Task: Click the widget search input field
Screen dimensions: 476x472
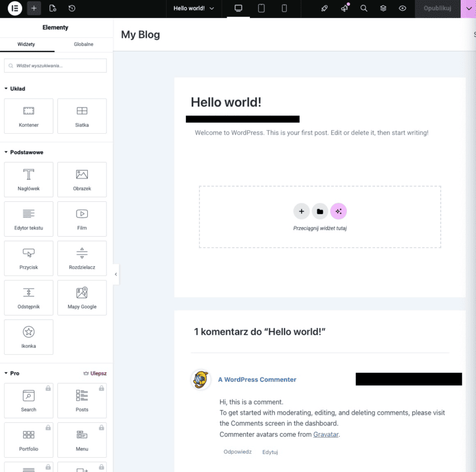Action: pyautogui.click(x=56, y=66)
